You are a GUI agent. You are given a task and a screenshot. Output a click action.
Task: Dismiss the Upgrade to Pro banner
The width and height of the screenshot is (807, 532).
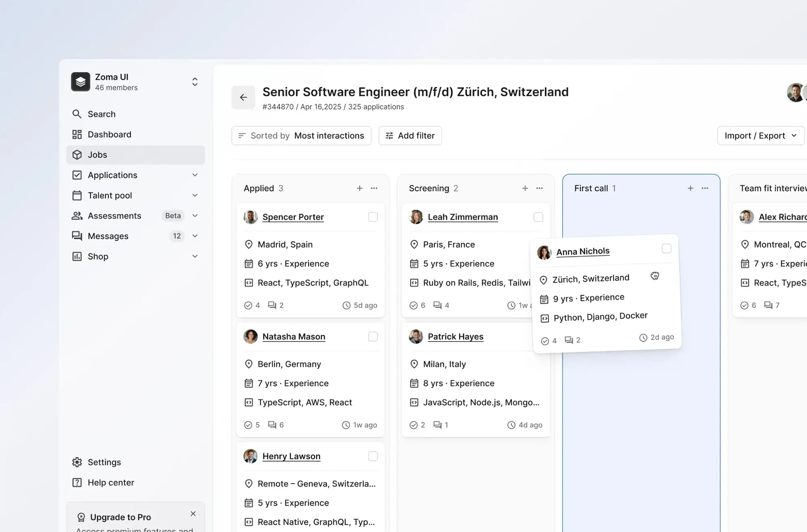tap(193, 513)
